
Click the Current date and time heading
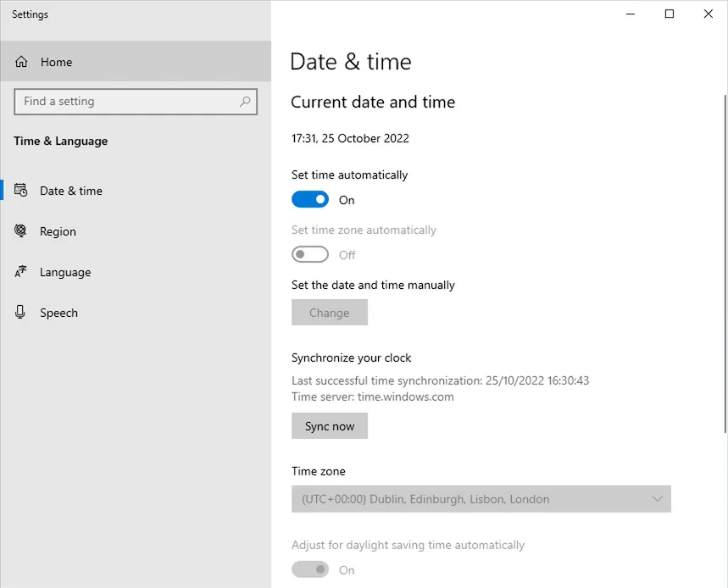pyautogui.click(x=373, y=103)
